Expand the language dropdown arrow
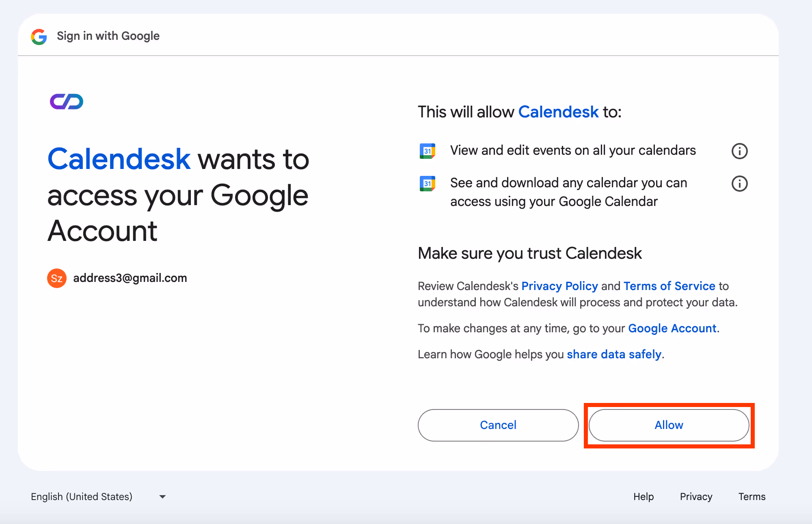812x524 pixels. coord(162,497)
